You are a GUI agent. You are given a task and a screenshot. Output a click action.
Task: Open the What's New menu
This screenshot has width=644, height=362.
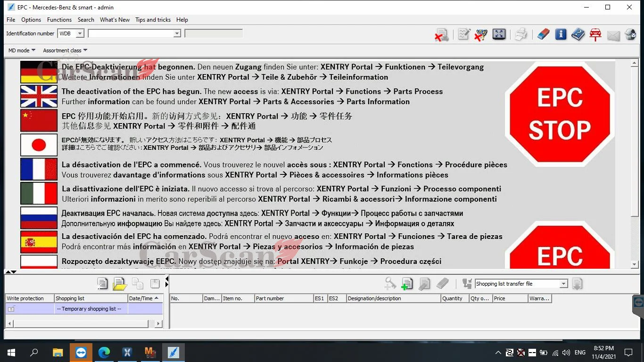[115, 20]
